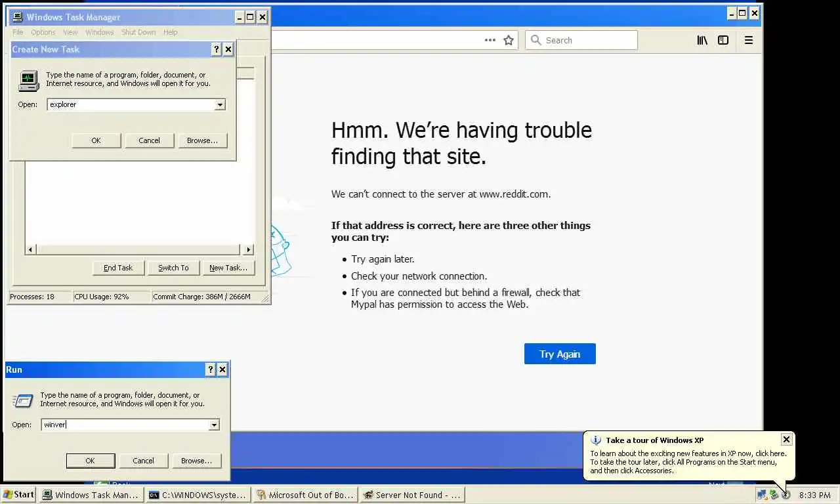840x504 pixels.
Task: Click the Run dialog program icon
Action: tap(23, 400)
